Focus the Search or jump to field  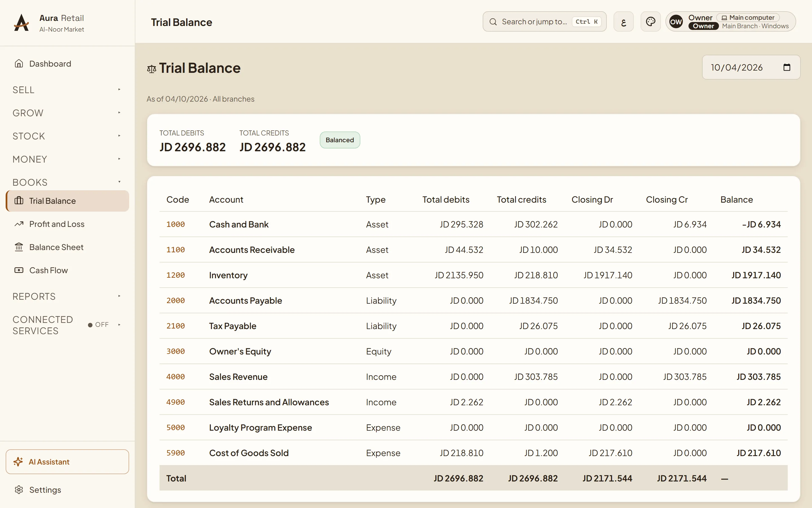click(x=544, y=22)
